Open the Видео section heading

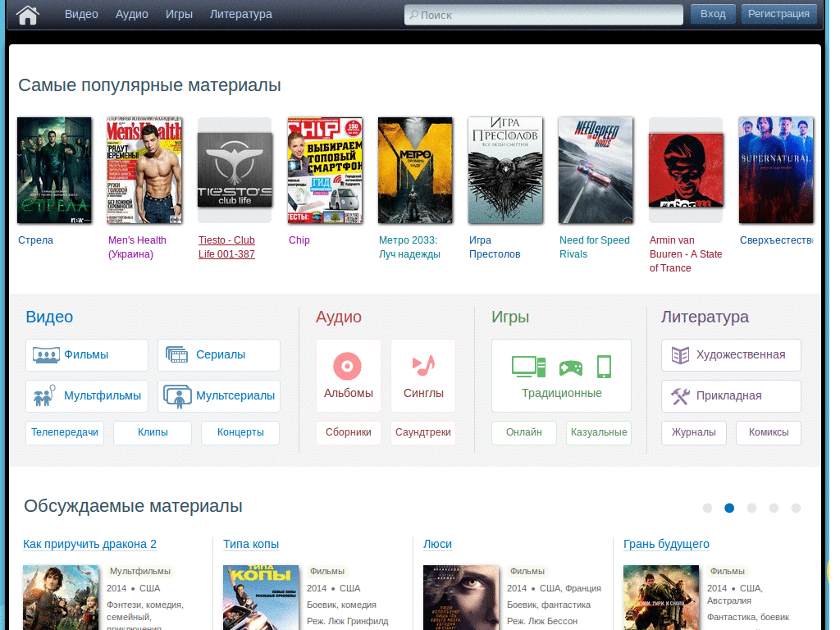49,317
